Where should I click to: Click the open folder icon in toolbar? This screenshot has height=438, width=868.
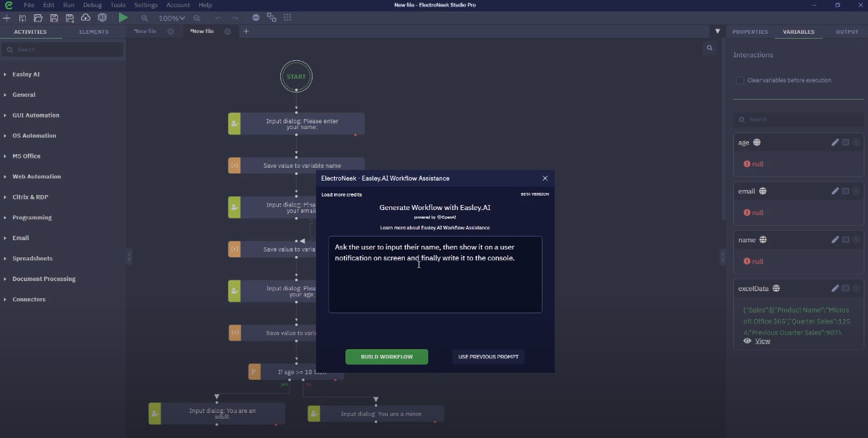(38, 18)
